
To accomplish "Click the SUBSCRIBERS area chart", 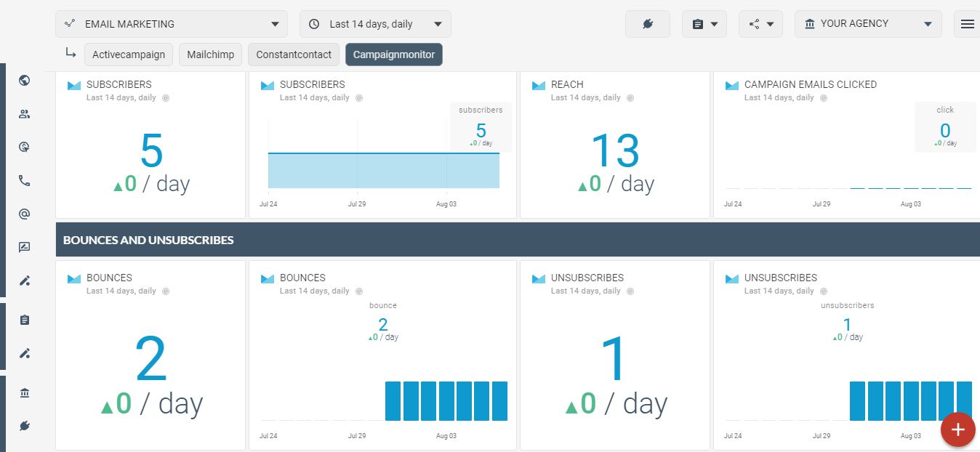I will (x=384, y=170).
